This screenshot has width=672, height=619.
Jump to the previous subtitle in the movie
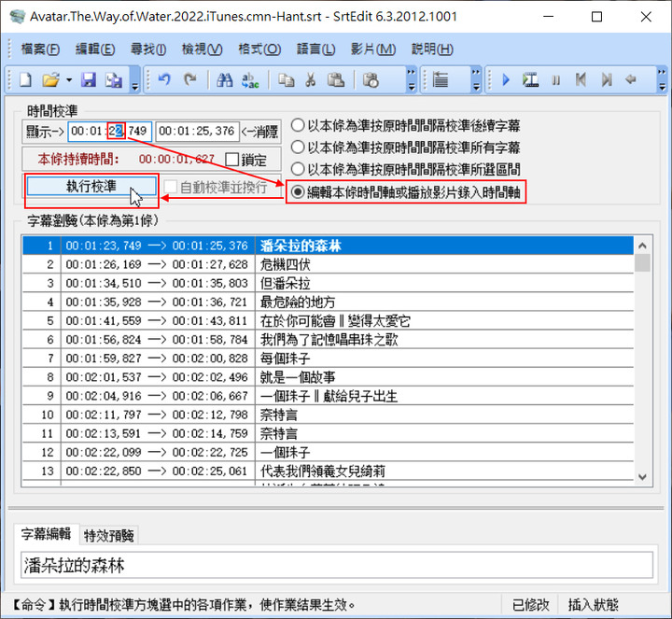click(581, 79)
